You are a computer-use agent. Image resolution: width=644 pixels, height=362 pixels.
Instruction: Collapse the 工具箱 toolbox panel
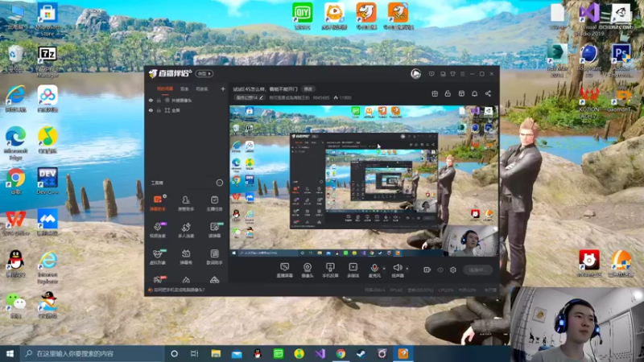coord(219,183)
